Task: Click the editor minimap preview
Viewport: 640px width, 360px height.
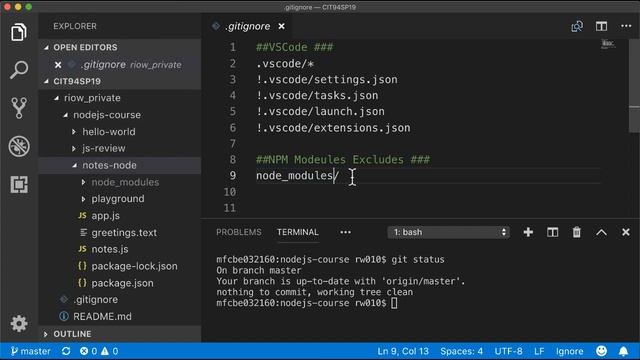Action: (x=608, y=44)
